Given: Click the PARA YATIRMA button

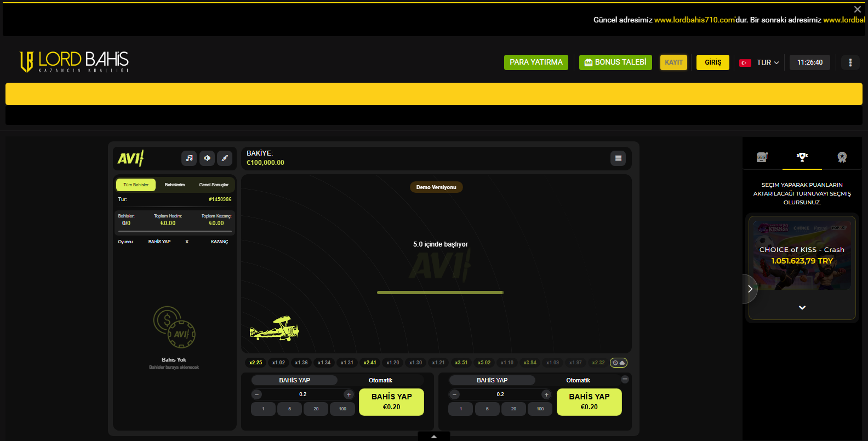Looking at the screenshot, I should click(536, 62).
